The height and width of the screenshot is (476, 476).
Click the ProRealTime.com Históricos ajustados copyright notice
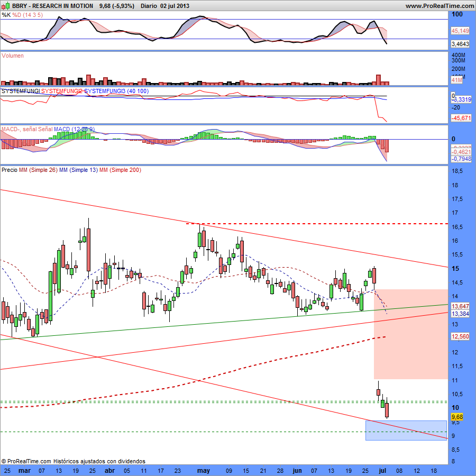73,461
